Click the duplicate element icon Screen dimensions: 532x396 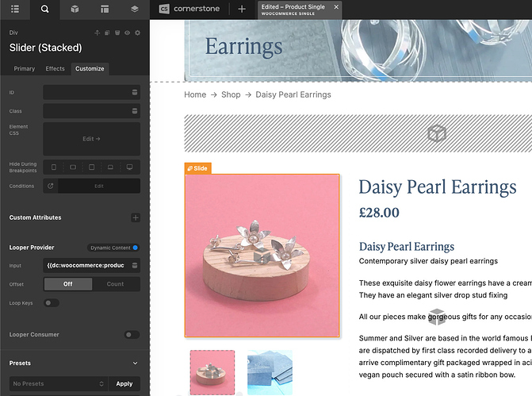(x=107, y=33)
